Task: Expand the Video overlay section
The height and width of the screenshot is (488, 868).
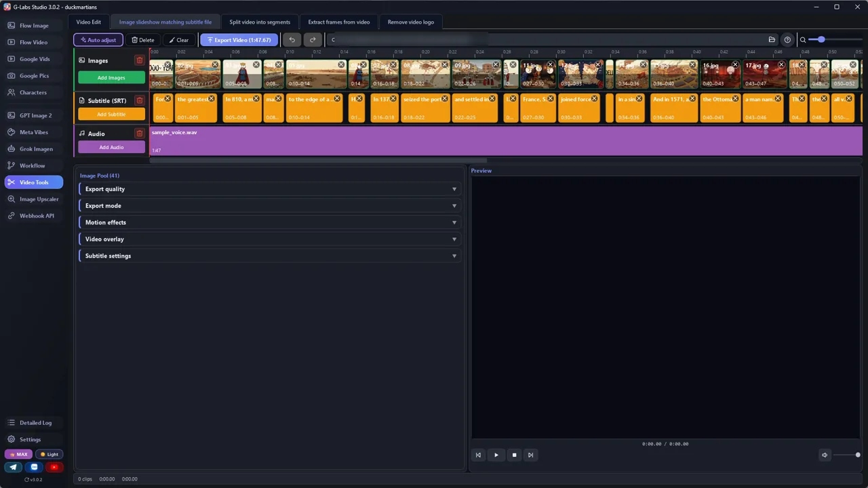Action: coord(269,239)
